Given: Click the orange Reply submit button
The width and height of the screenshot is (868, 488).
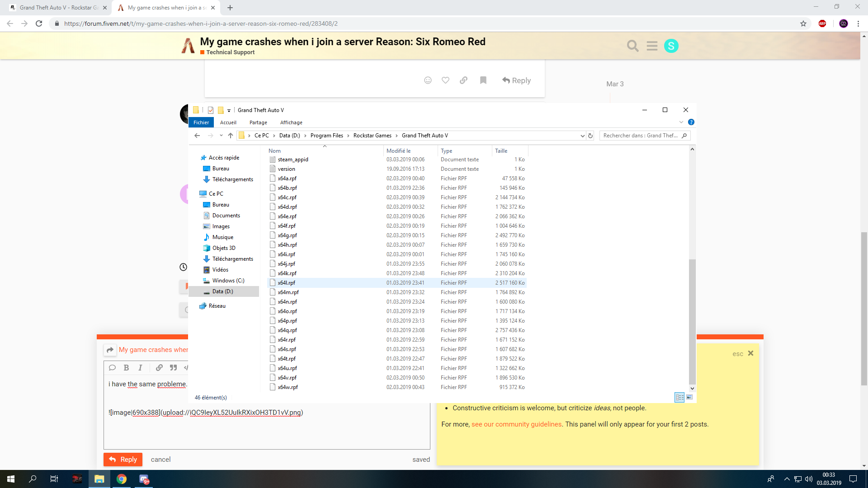Looking at the screenshot, I should pyautogui.click(x=123, y=459).
